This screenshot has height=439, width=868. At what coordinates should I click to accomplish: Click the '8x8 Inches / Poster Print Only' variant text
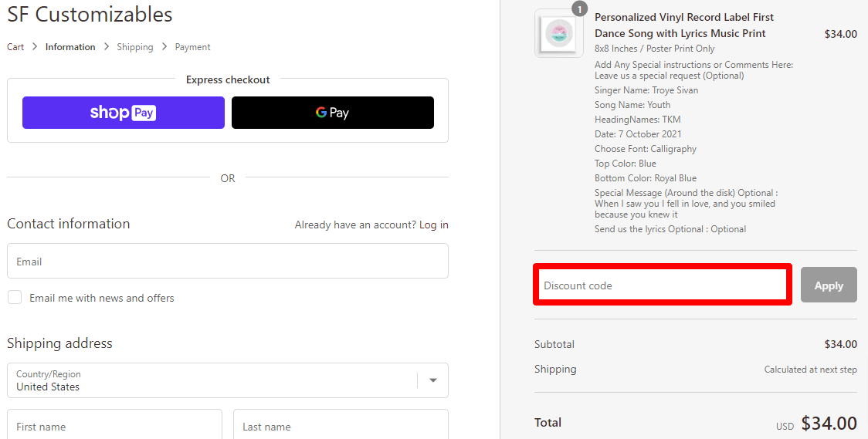(654, 49)
